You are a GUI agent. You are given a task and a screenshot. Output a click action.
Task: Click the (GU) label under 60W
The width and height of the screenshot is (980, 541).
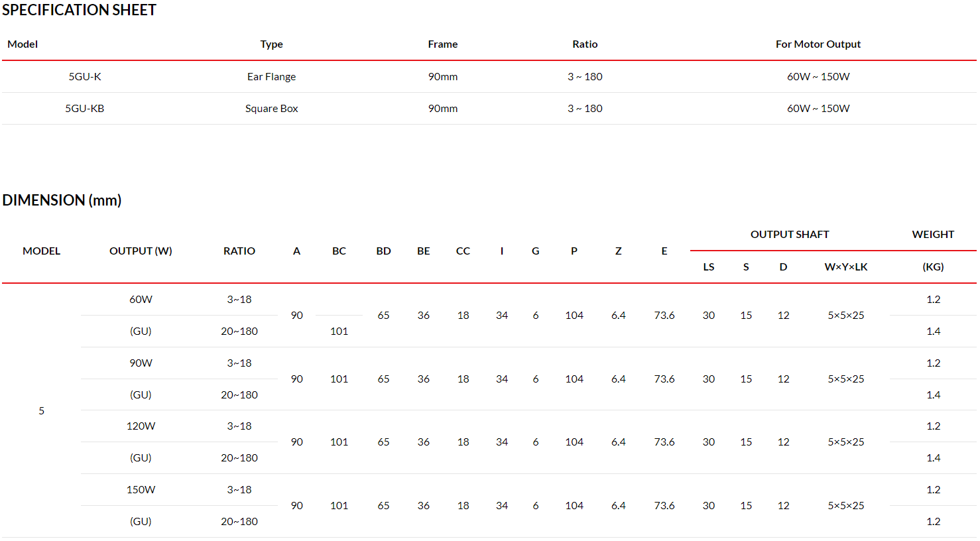pos(141,331)
